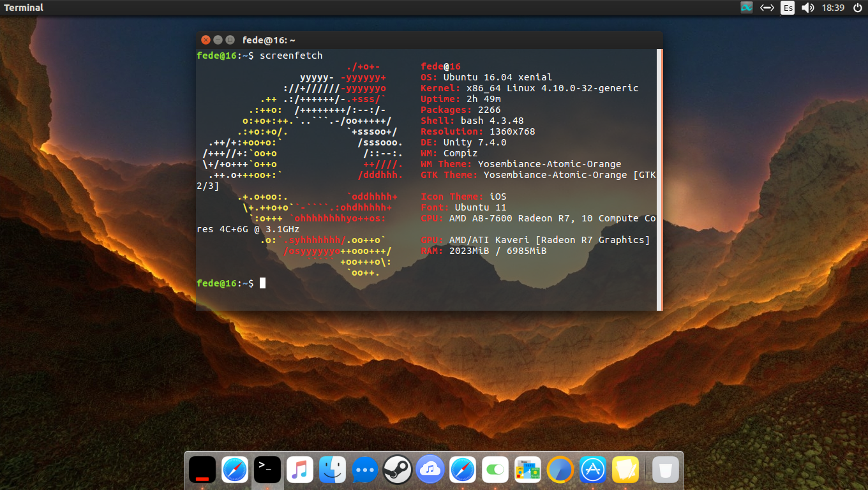Screen dimensions: 868x490
Task: Open the Terminal launcher in the dock
Action: [x=267, y=470]
